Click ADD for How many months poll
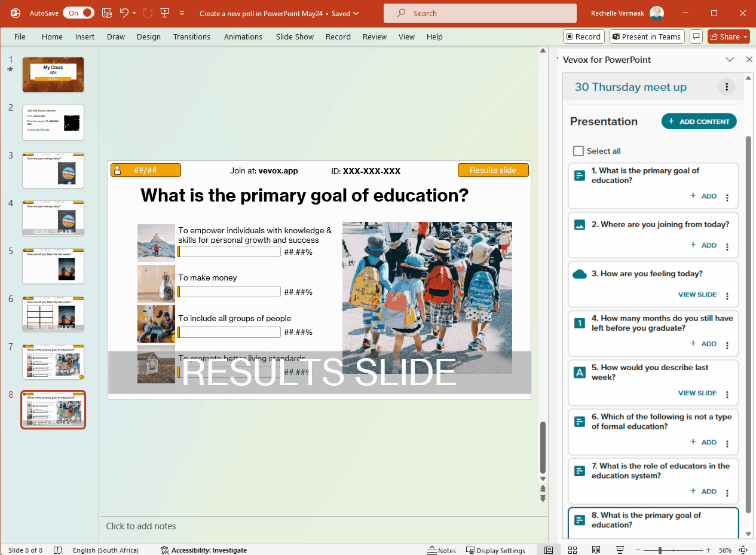The width and height of the screenshot is (756, 555). [x=703, y=344]
